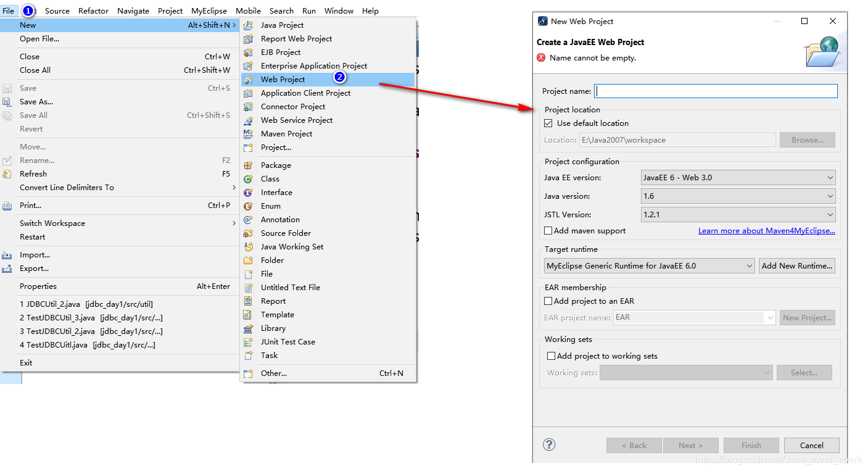
Task: Select the Connector Project icon
Action: [248, 107]
